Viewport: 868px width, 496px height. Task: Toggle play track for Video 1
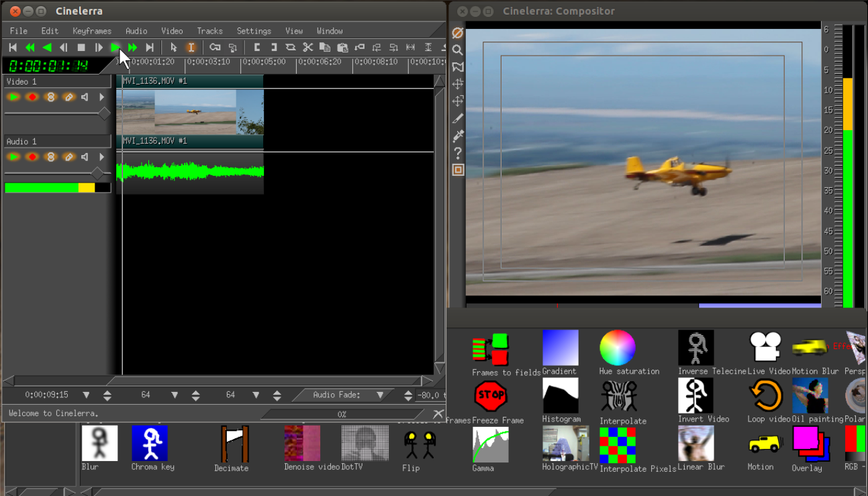click(13, 97)
